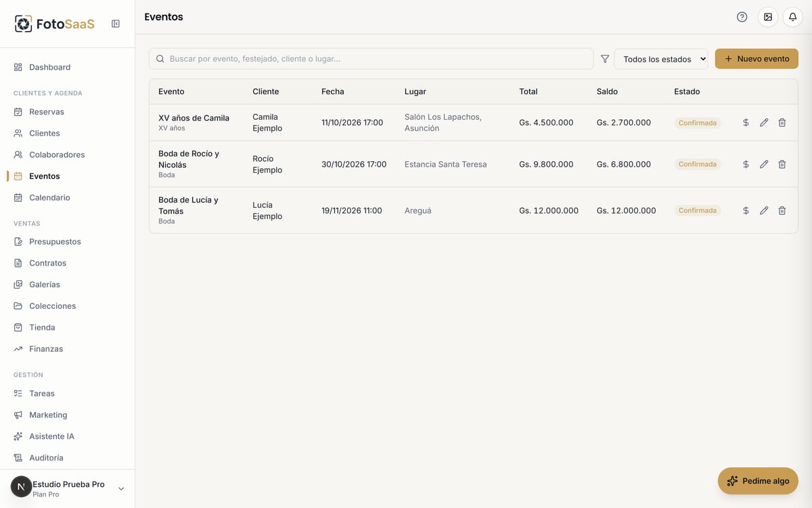Click the Nuevo evento button
This screenshot has height=508, width=812.
point(757,59)
